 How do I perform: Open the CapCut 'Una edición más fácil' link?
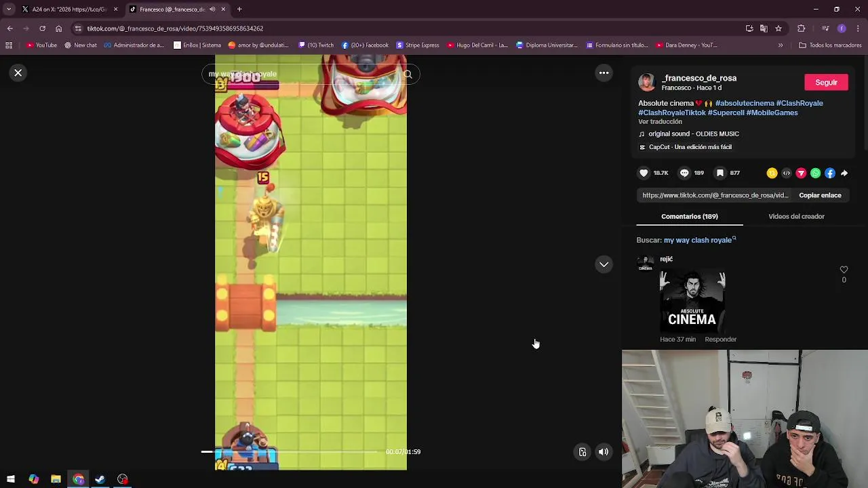[685, 147]
